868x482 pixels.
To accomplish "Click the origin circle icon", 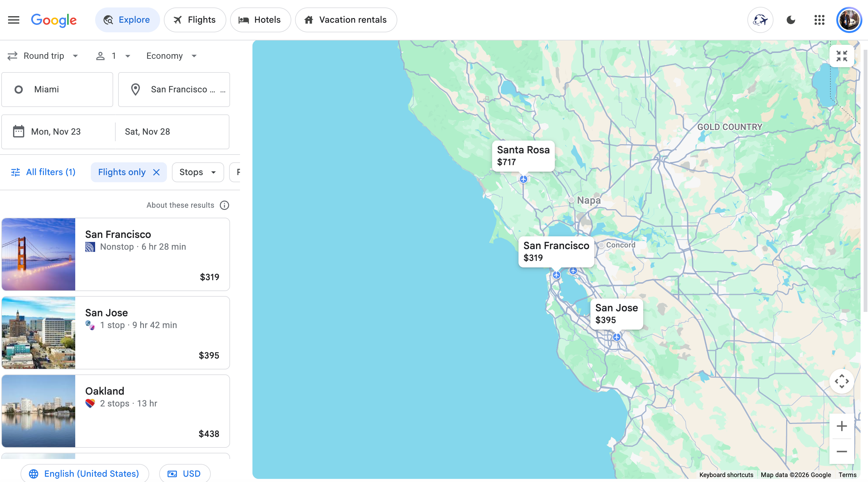I will 19,89.
